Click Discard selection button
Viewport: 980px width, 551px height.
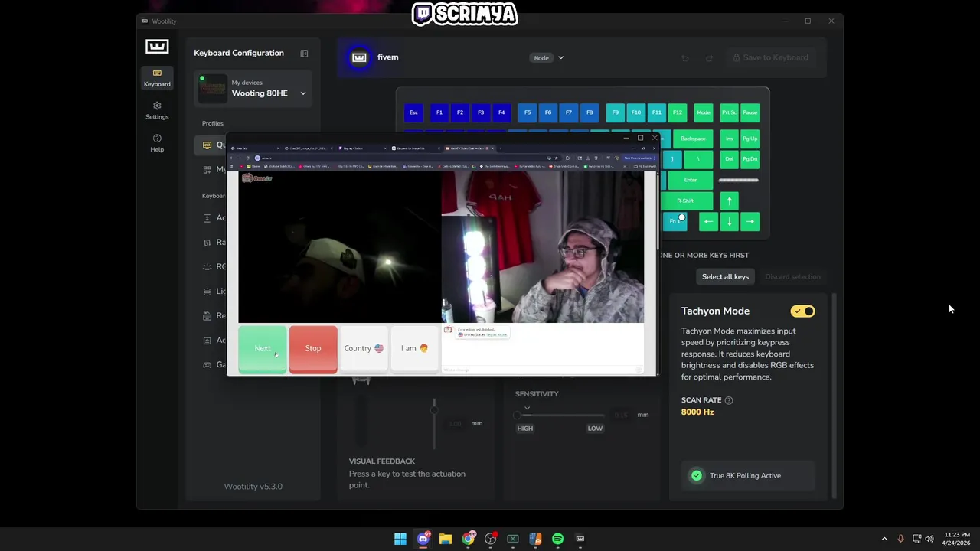(x=792, y=276)
